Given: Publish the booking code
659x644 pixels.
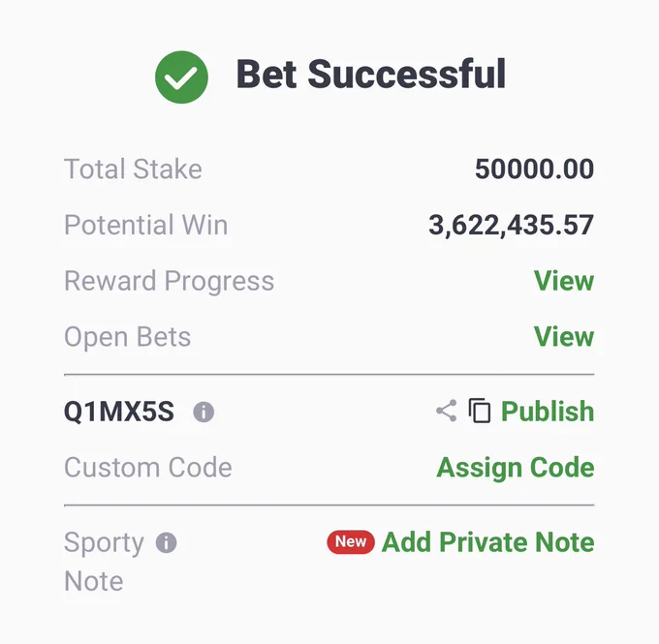Looking at the screenshot, I should (x=548, y=411).
